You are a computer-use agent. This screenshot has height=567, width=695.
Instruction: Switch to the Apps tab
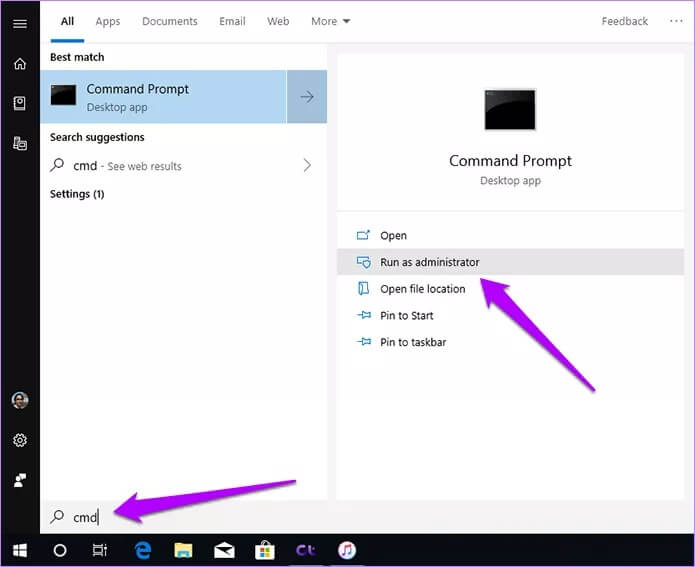108,21
